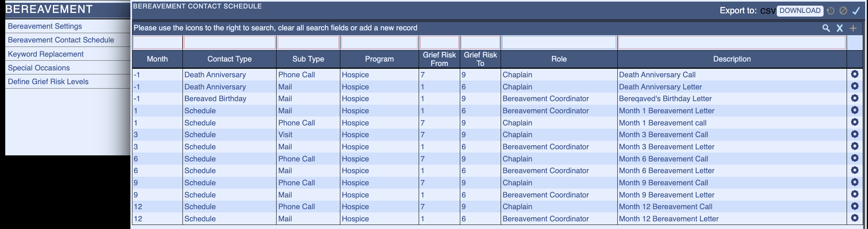
Task: Open Bereavement Contact Schedule link
Action: (61, 40)
